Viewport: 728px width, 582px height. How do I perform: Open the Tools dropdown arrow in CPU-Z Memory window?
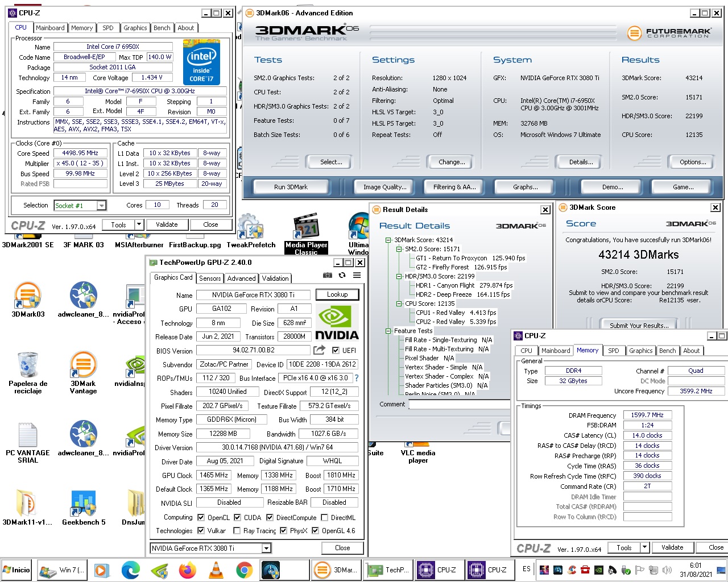click(x=644, y=547)
